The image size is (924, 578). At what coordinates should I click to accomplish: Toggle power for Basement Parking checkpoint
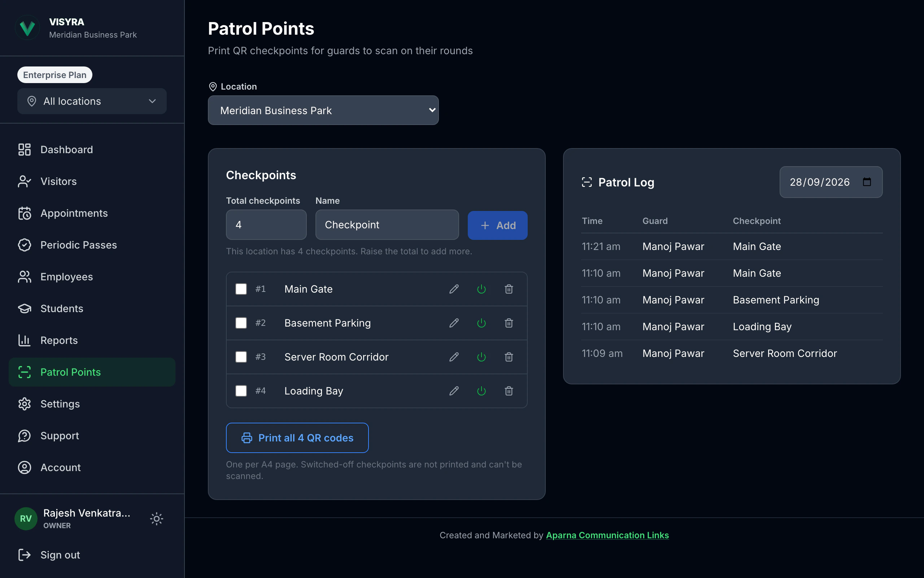click(x=481, y=323)
